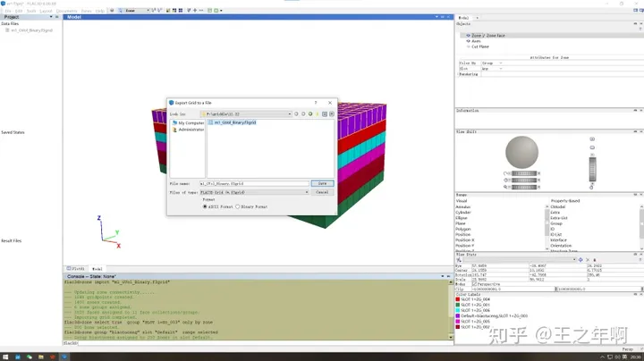The image size is (644, 361).
Task: Click Save in Export Grid dialog
Action: (322, 183)
